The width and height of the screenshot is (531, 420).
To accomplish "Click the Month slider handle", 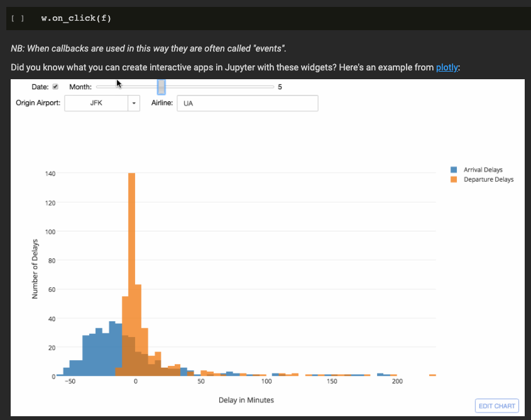I will coord(161,87).
